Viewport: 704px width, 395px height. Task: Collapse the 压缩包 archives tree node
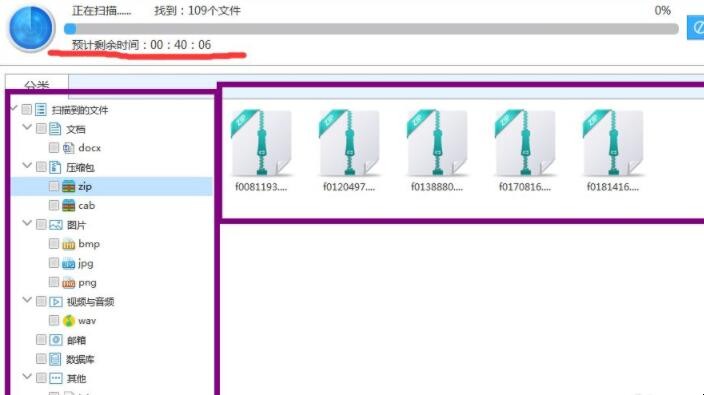point(27,166)
